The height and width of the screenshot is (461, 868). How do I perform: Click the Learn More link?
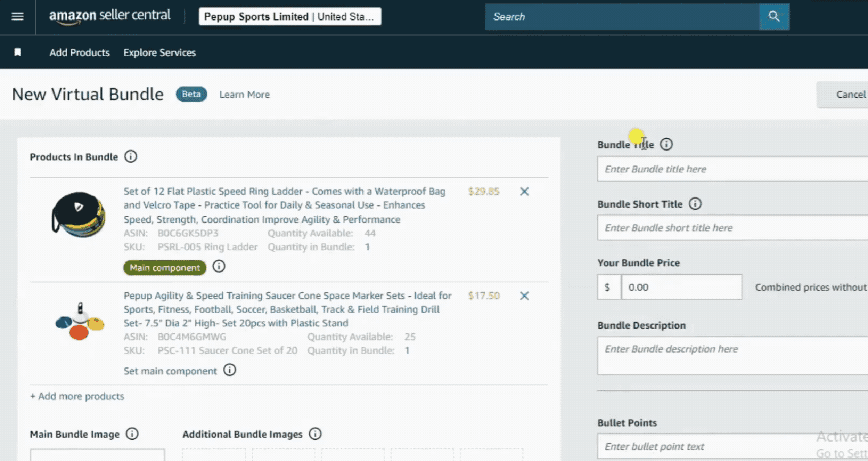coord(244,95)
